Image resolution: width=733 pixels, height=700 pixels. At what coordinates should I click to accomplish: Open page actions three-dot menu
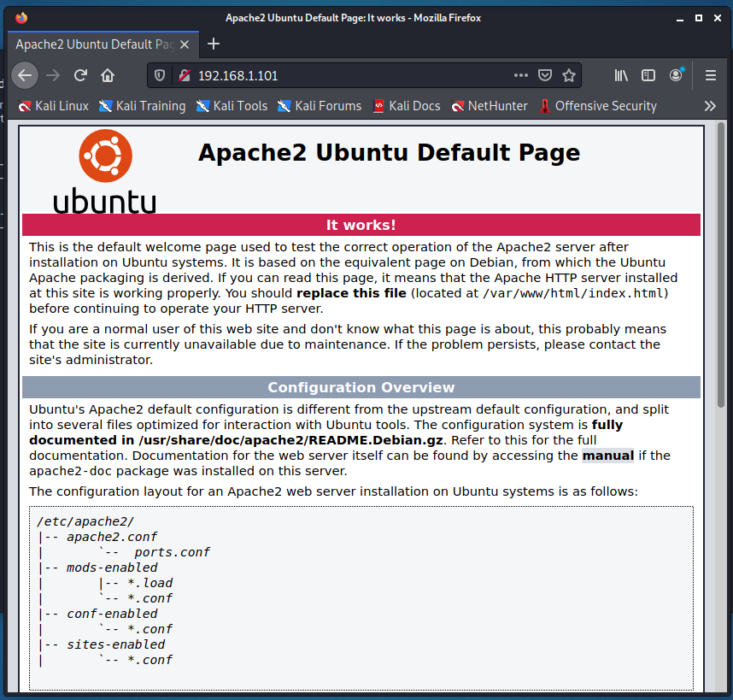coord(520,75)
